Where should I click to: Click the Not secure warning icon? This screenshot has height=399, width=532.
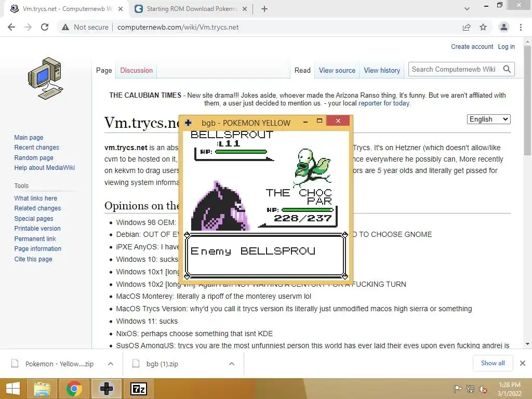click(x=65, y=27)
